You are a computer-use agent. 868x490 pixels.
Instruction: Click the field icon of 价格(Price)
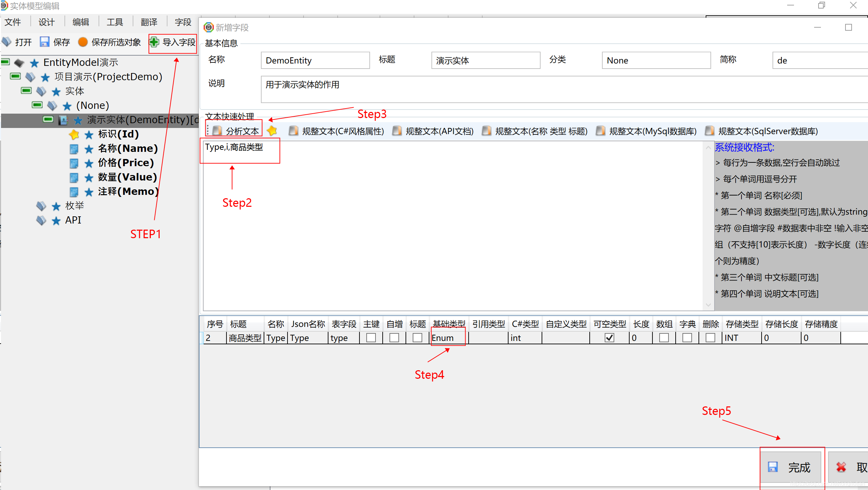[x=74, y=163]
